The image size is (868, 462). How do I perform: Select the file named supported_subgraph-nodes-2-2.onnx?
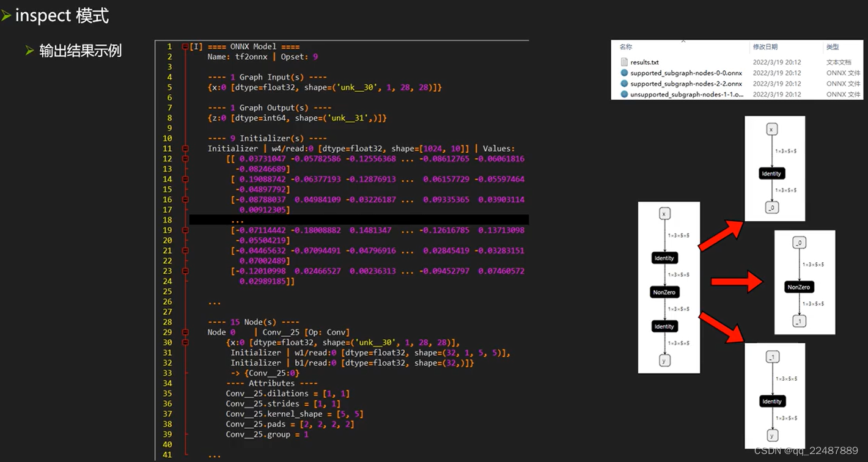pos(686,84)
